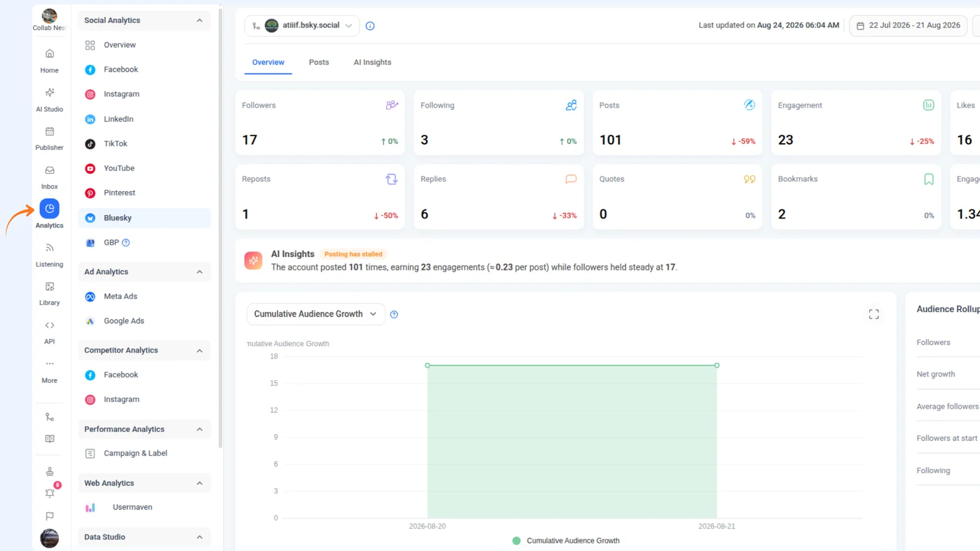Click the info icon beside the account selector
980x551 pixels.
[370, 26]
